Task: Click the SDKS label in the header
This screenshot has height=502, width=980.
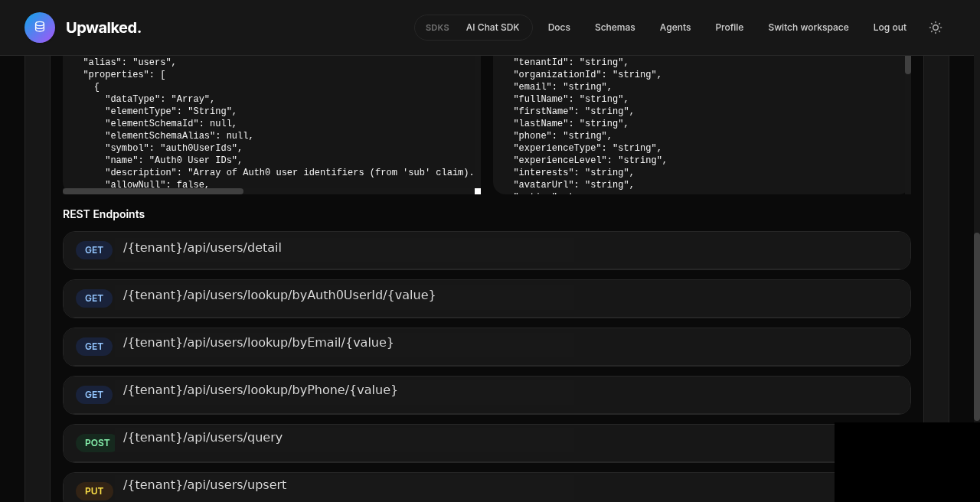Action: click(437, 28)
